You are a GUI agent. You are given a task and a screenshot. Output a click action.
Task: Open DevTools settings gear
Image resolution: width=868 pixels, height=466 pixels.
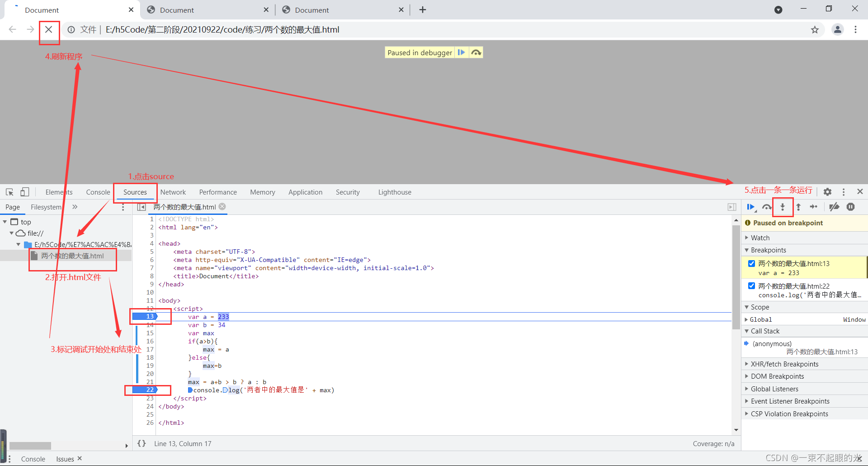pos(827,192)
